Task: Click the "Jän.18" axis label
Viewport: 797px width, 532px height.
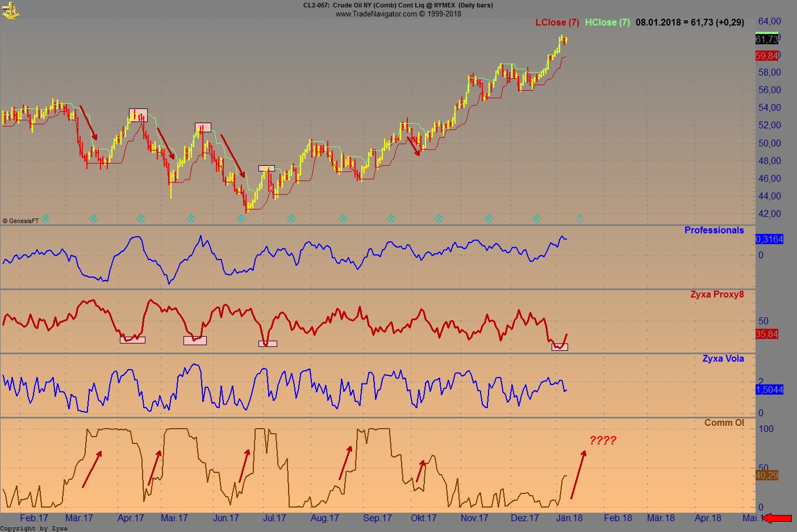Action: click(571, 518)
